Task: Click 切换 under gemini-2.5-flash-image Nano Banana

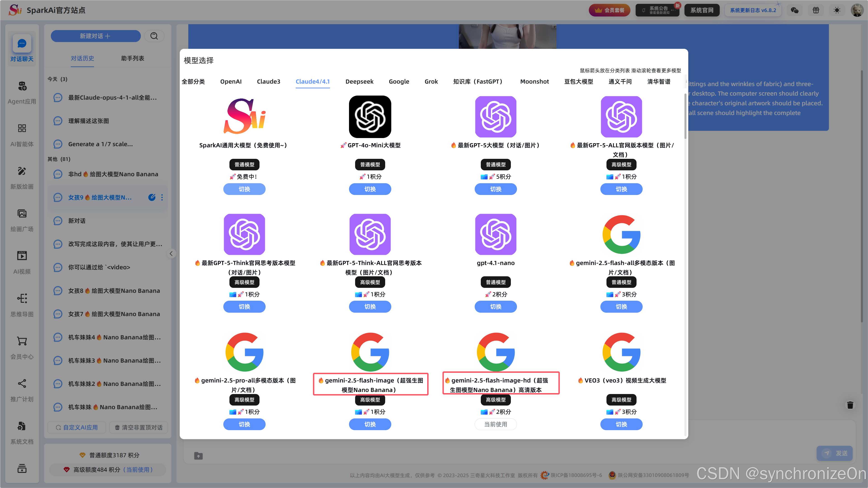Action: (370, 424)
